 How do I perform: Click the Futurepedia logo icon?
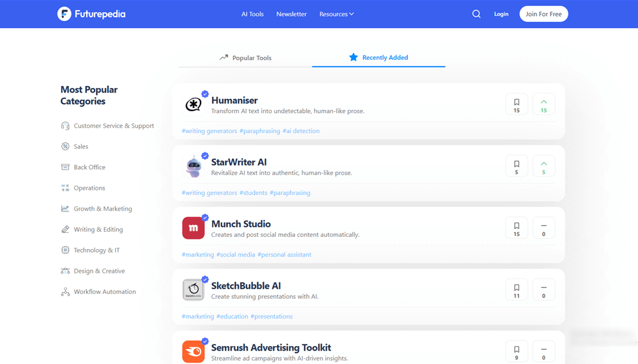click(65, 14)
